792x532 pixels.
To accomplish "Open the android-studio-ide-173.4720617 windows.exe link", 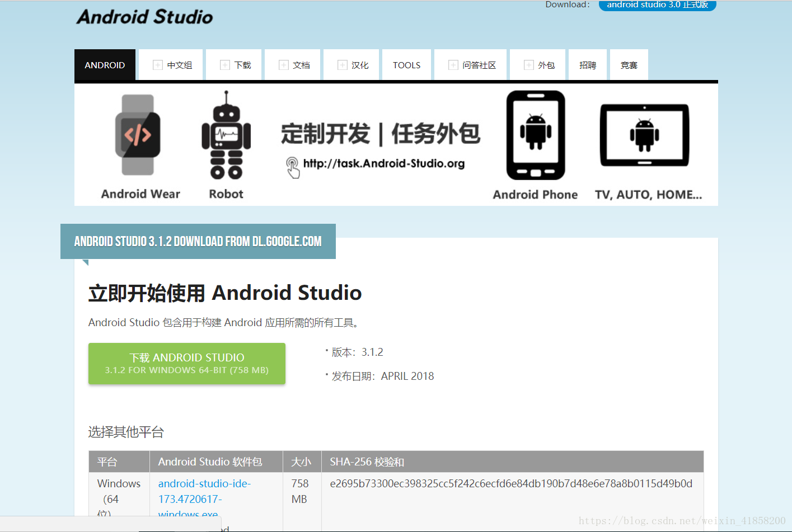I will pos(204,499).
